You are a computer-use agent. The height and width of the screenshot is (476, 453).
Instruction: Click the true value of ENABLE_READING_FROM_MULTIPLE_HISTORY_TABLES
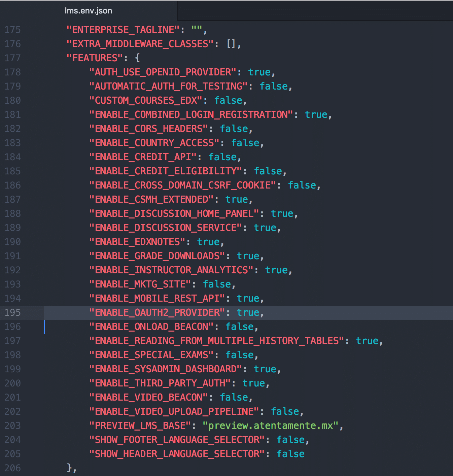click(x=368, y=341)
